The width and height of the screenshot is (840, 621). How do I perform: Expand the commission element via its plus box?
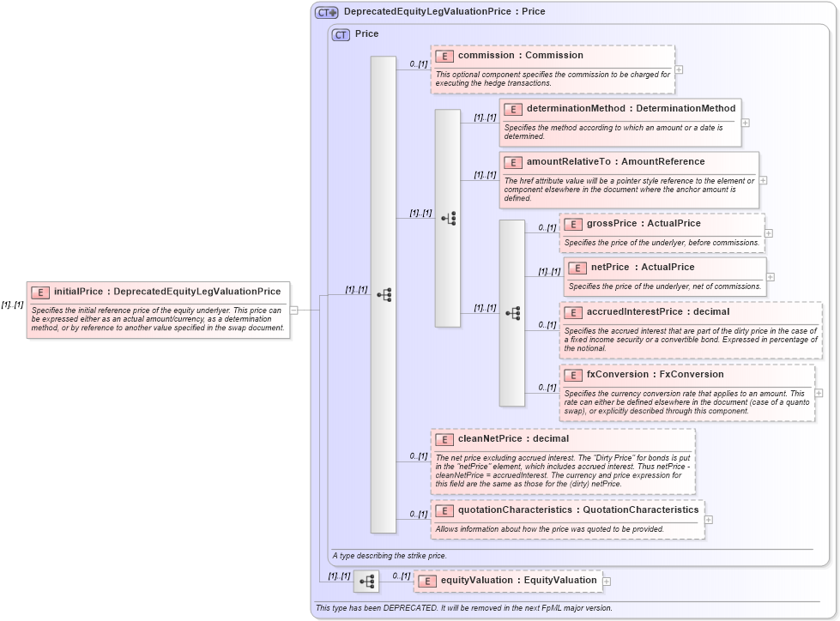point(678,69)
